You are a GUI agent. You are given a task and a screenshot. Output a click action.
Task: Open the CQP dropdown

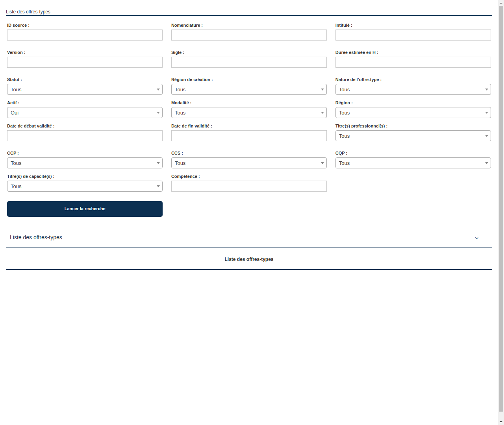[413, 163]
